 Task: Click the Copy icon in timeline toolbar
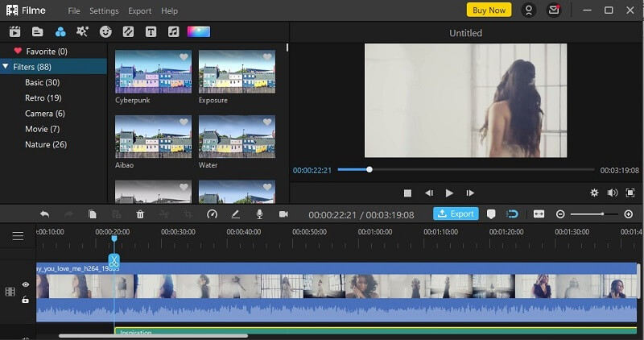click(x=93, y=214)
